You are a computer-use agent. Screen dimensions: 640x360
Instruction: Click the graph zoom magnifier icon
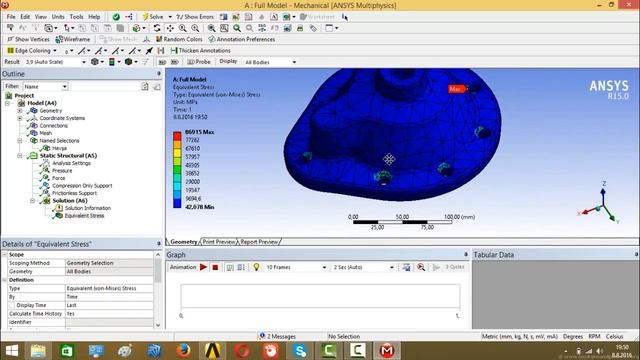click(421, 267)
